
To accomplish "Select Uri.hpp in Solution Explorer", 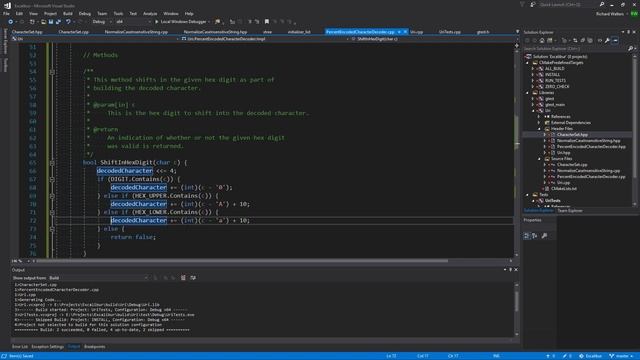I will pyautogui.click(x=563, y=153).
